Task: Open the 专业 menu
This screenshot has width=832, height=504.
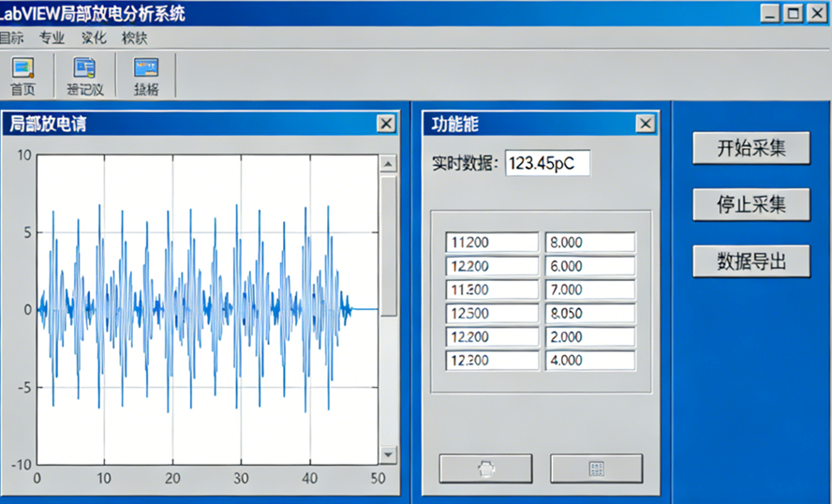Action: pos(52,38)
